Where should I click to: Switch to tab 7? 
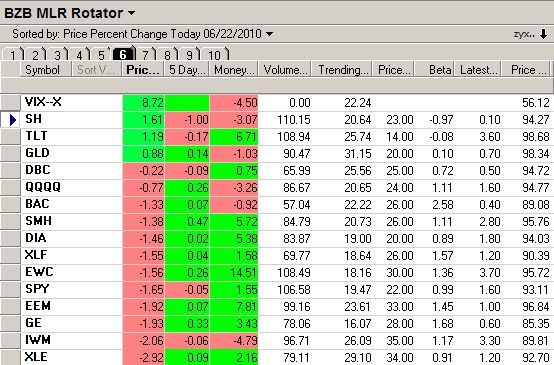tap(145, 55)
